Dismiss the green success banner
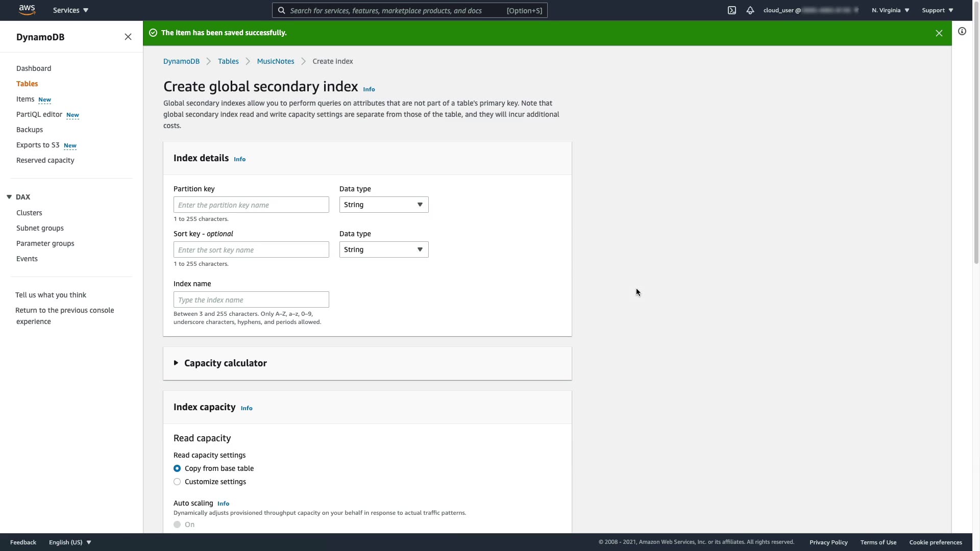This screenshot has height=551, width=980. (x=939, y=33)
